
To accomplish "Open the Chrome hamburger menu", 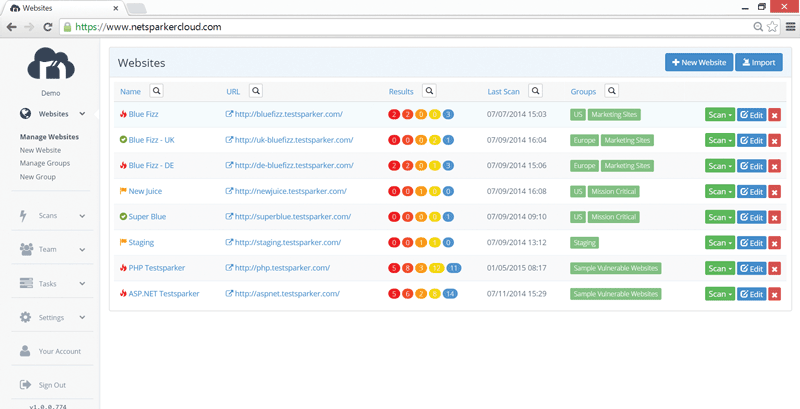I will point(790,27).
